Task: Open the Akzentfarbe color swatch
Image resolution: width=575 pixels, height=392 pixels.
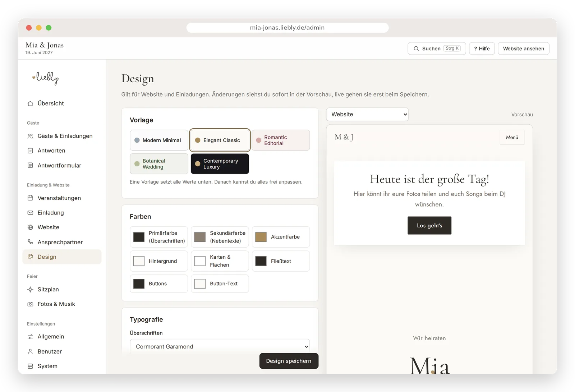Action: pos(261,237)
